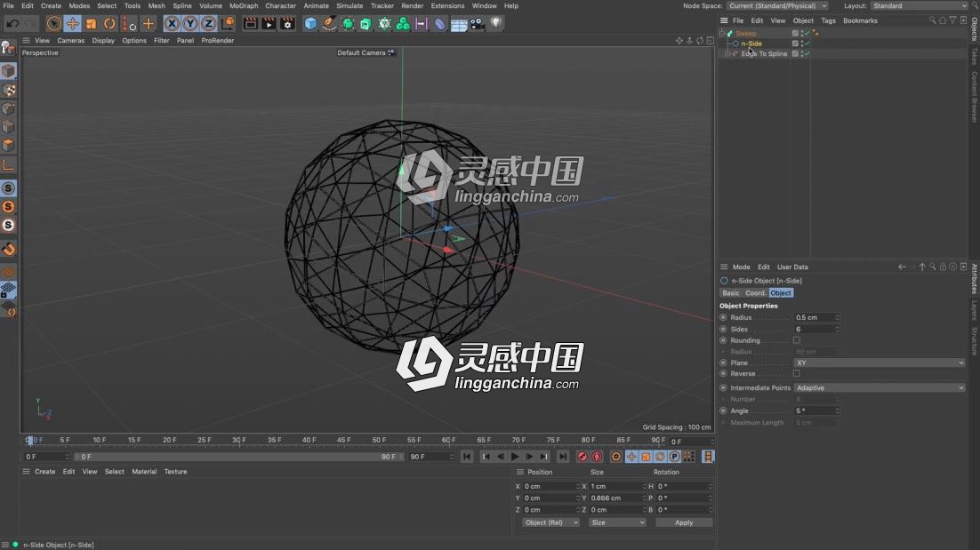
Task: Enable the Reverse checkbox
Action: (796, 373)
